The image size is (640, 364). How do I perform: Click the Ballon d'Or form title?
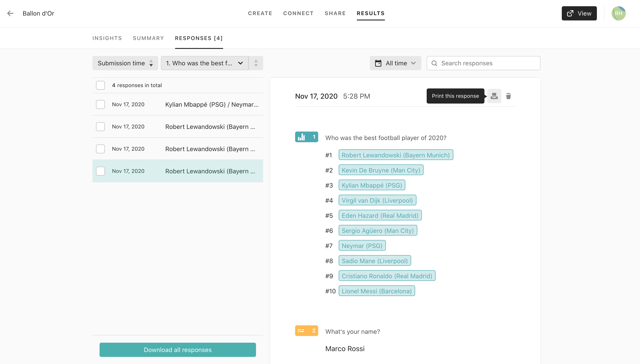(38, 13)
